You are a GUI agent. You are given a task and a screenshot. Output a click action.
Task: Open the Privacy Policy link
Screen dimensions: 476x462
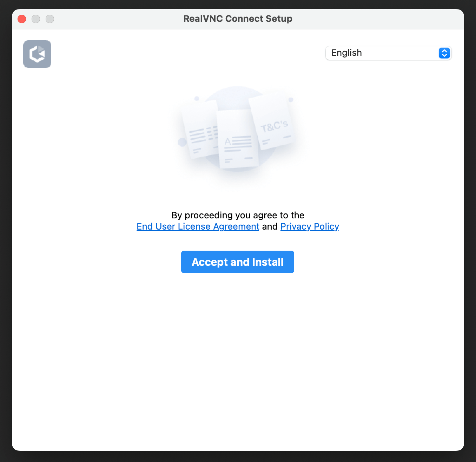[x=310, y=226]
